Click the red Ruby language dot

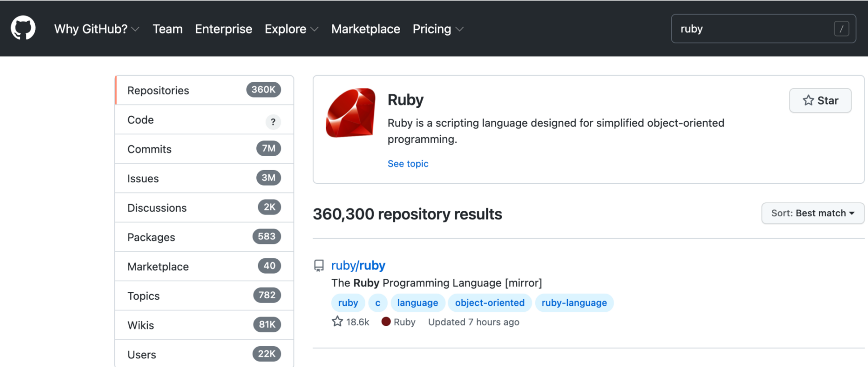(386, 322)
